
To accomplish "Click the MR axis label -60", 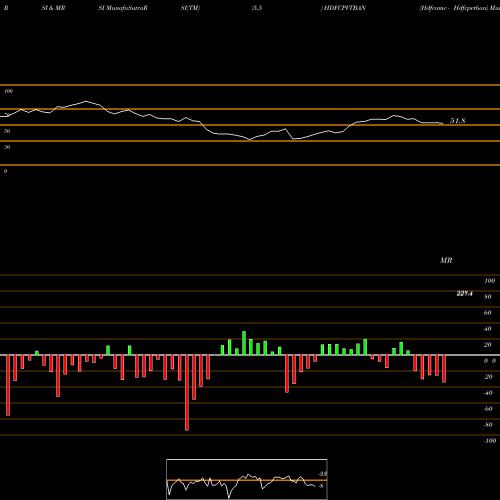I will [488, 409].
